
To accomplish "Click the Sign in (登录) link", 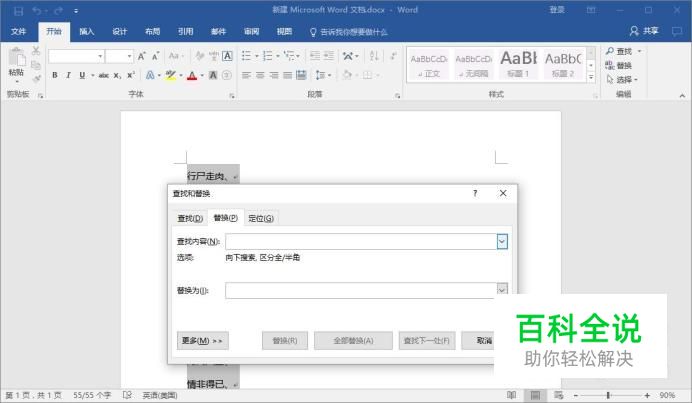I will [557, 10].
